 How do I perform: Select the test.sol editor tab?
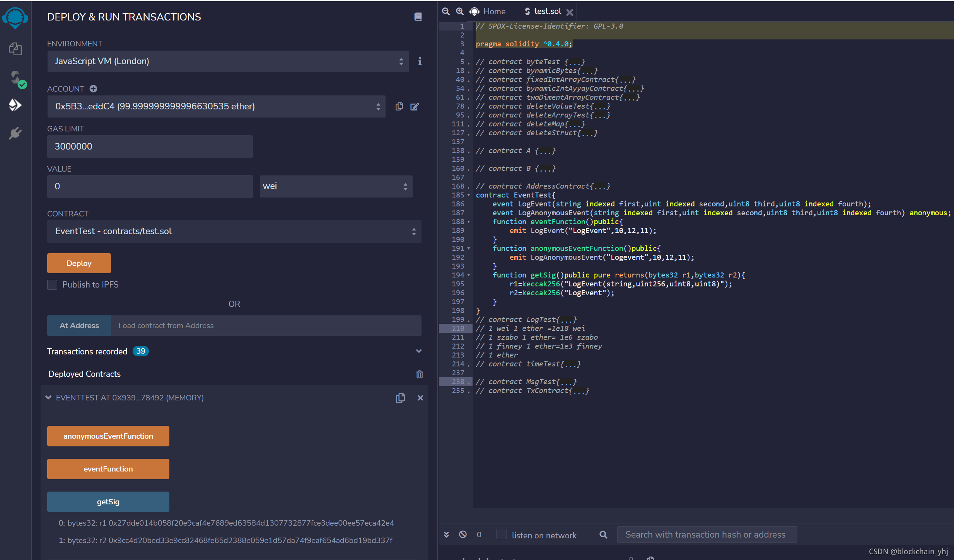[547, 12]
